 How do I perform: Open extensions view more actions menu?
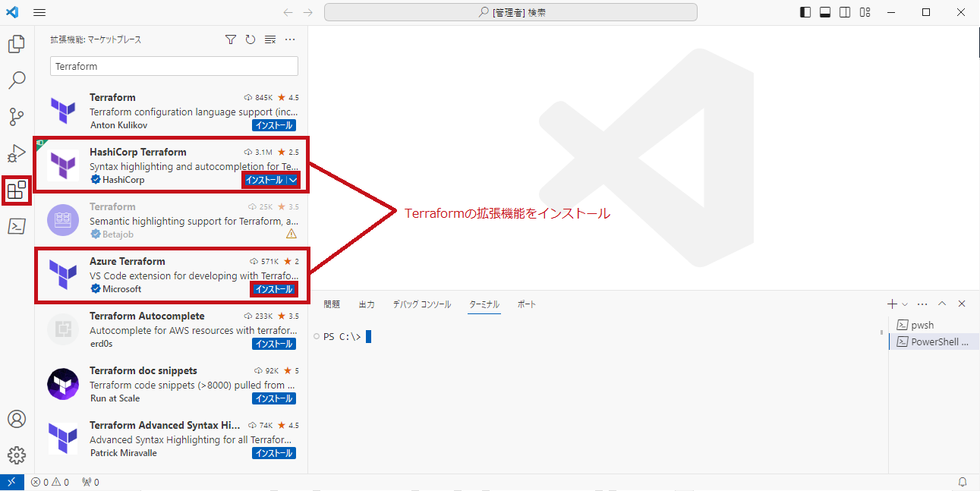[290, 39]
